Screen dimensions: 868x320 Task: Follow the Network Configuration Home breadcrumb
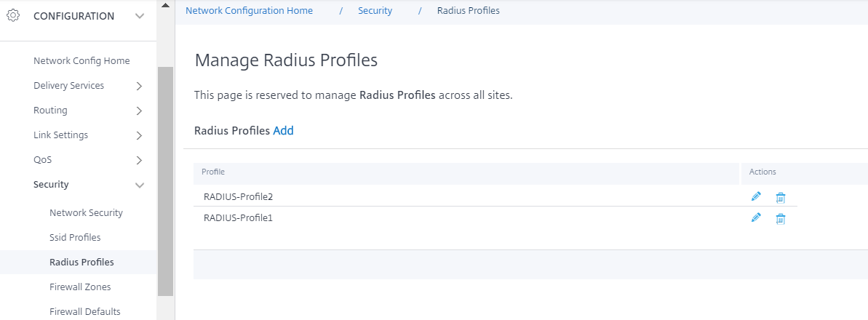pos(249,10)
